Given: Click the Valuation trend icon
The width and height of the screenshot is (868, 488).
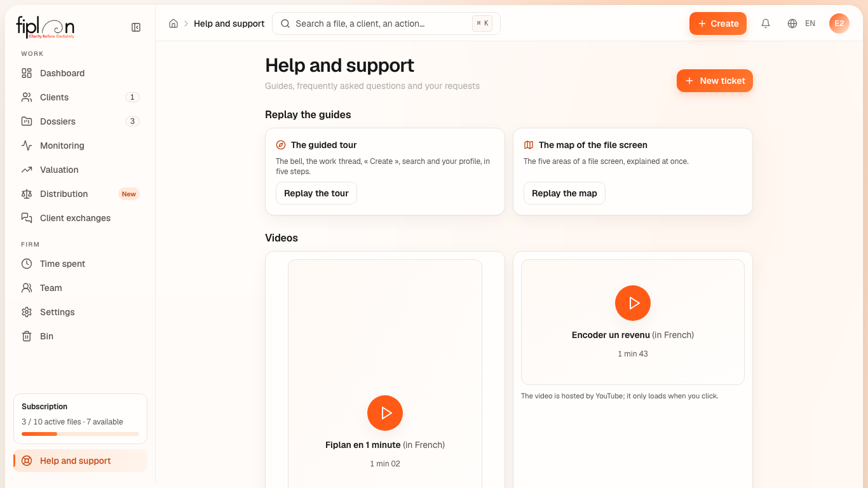Looking at the screenshot, I should click(27, 170).
